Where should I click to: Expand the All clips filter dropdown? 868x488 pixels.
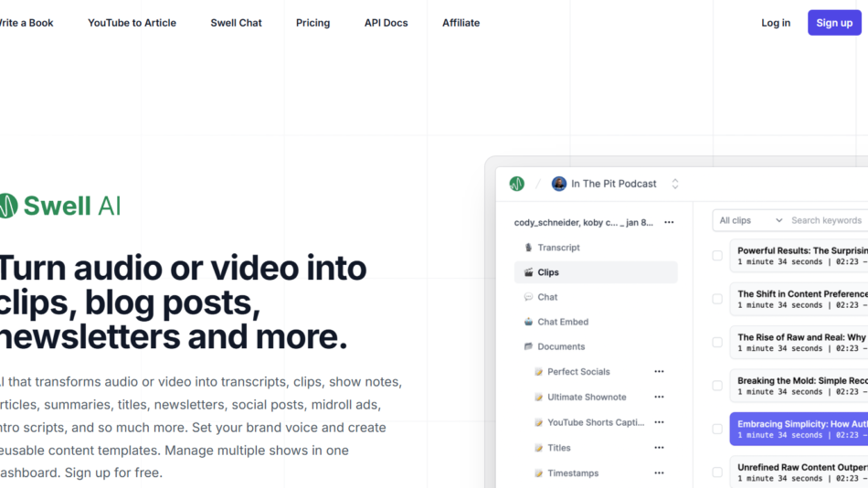click(x=749, y=220)
